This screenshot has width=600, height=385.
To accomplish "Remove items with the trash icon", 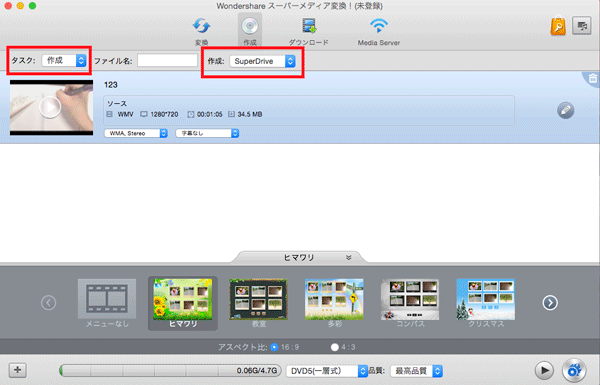I will [592, 78].
